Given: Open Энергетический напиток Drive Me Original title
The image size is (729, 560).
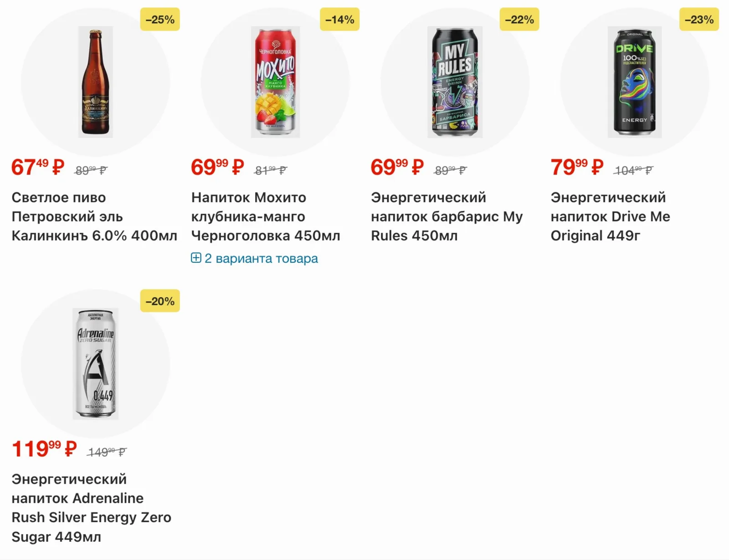Looking at the screenshot, I should click(x=610, y=217).
